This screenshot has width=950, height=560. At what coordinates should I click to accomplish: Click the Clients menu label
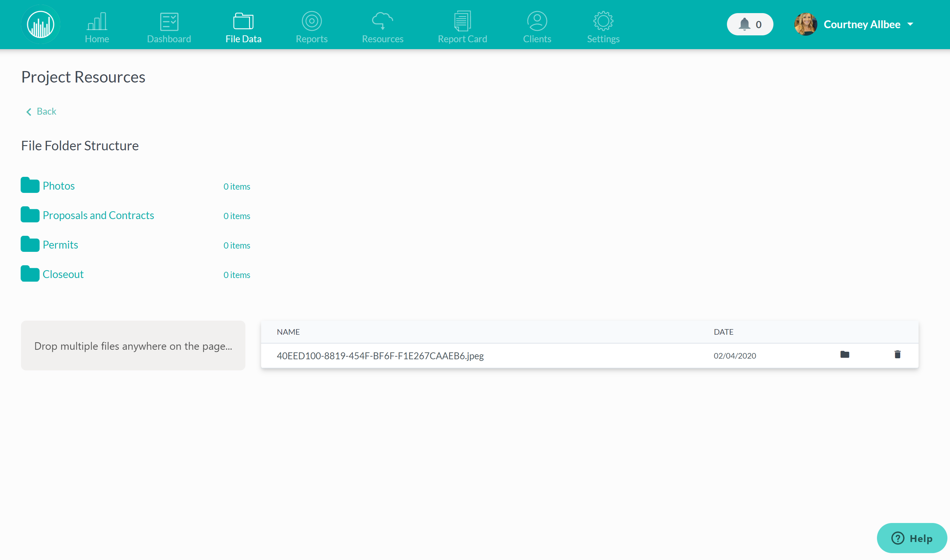pyautogui.click(x=537, y=39)
